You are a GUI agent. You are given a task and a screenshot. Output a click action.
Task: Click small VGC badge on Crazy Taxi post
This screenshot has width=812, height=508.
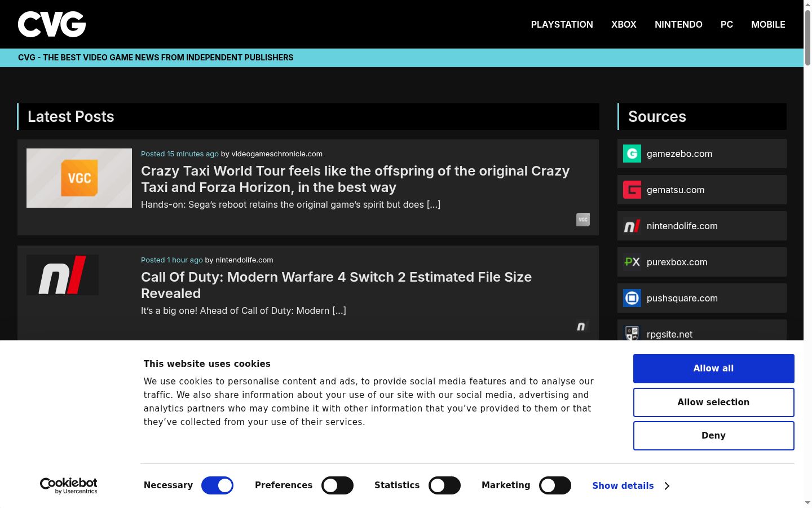(583, 220)
